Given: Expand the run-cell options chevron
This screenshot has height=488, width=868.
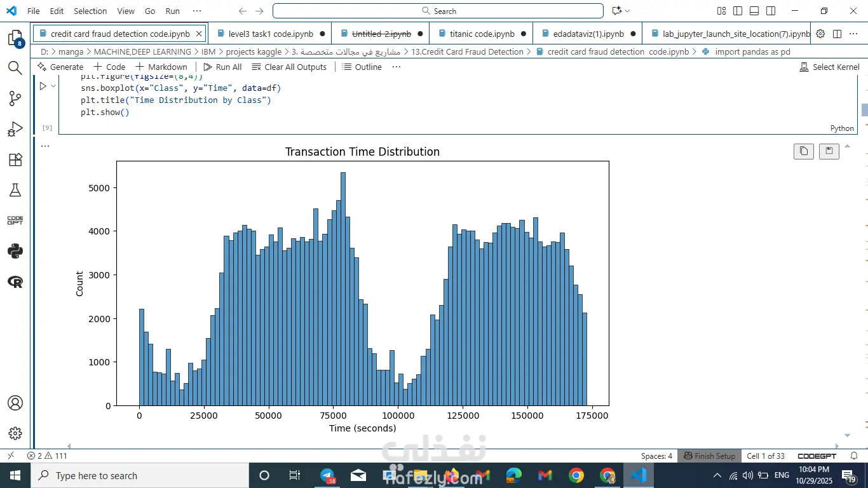Looking at the screenshot, I should [x=53, y=86].
